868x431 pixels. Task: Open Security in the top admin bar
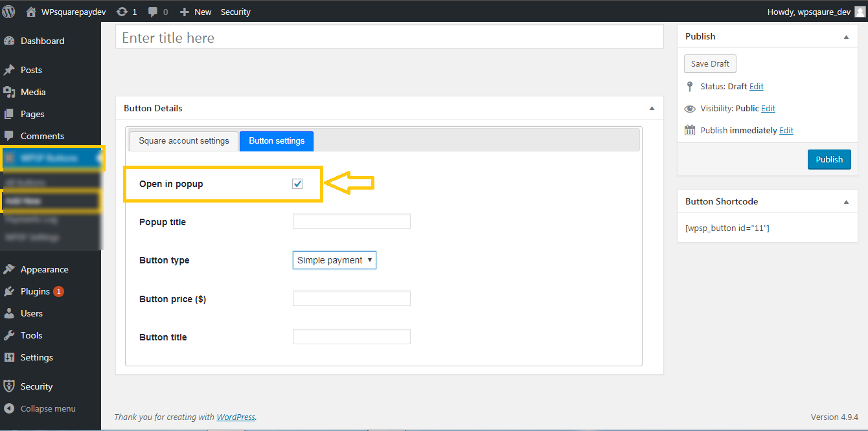coord(235,12)
